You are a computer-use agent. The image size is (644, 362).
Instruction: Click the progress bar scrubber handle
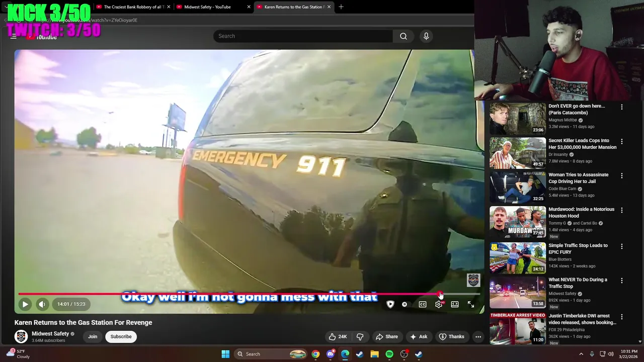pos(440,294)
